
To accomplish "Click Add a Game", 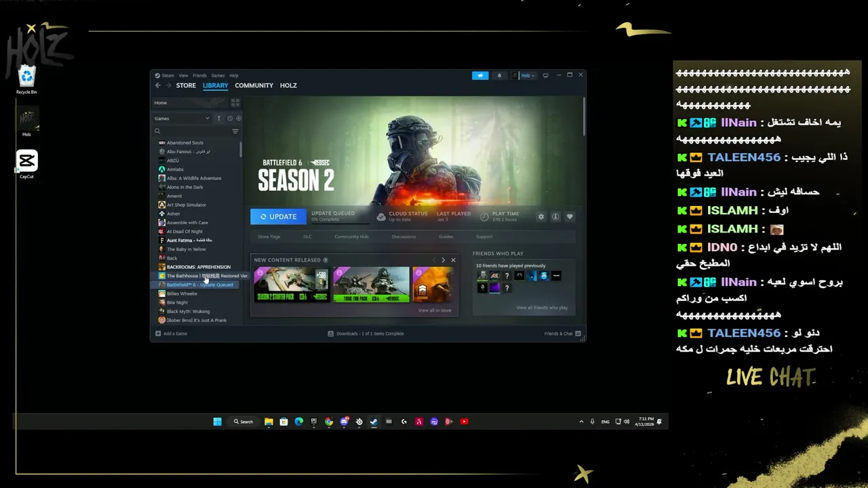I will [171, 333].
